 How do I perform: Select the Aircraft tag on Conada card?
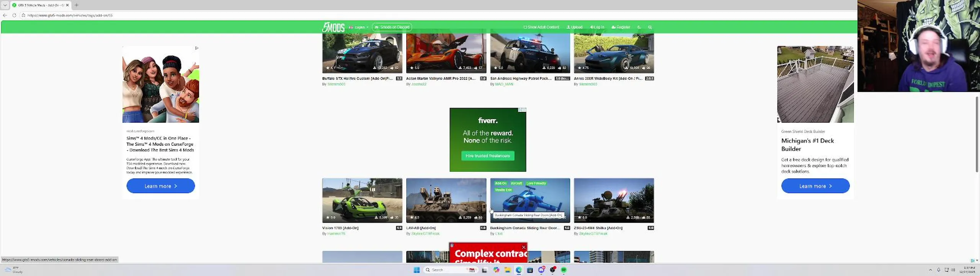pos(516,183)
